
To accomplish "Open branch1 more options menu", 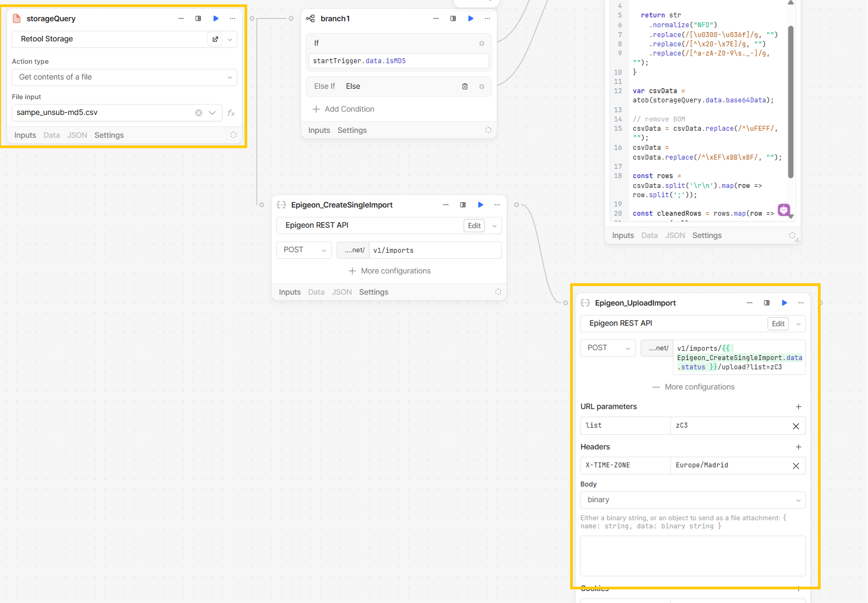I will [x=487, y=19].
